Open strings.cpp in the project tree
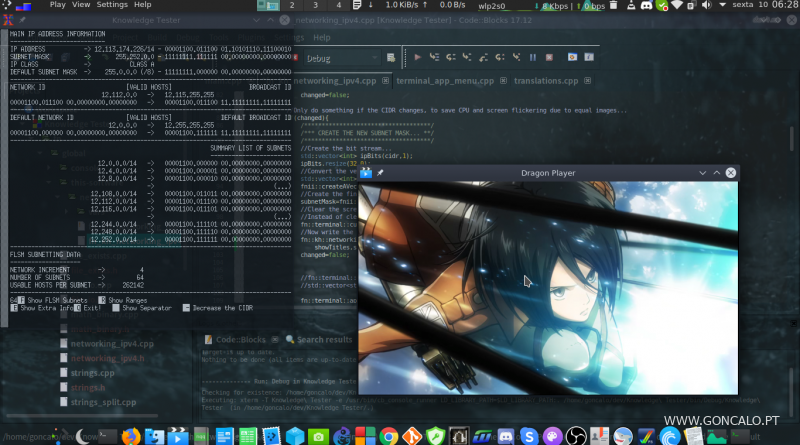The height and width of the screenshot is (445, 800). (92, 373)
